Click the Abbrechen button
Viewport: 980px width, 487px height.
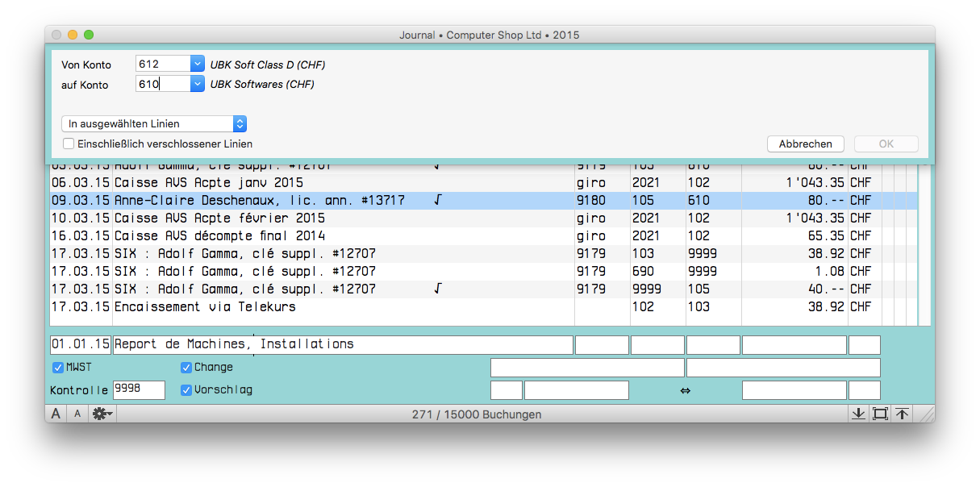805,144
